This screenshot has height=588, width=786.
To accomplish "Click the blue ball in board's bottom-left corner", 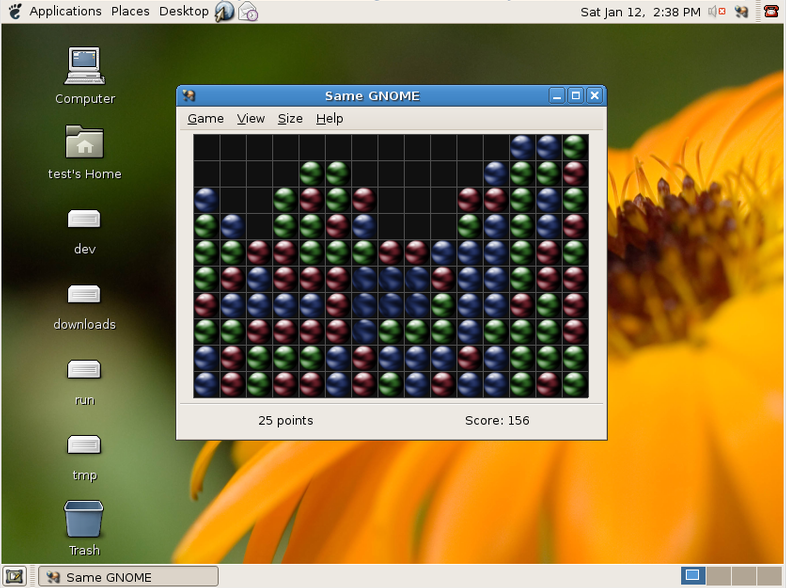I will tap(206, 384).
